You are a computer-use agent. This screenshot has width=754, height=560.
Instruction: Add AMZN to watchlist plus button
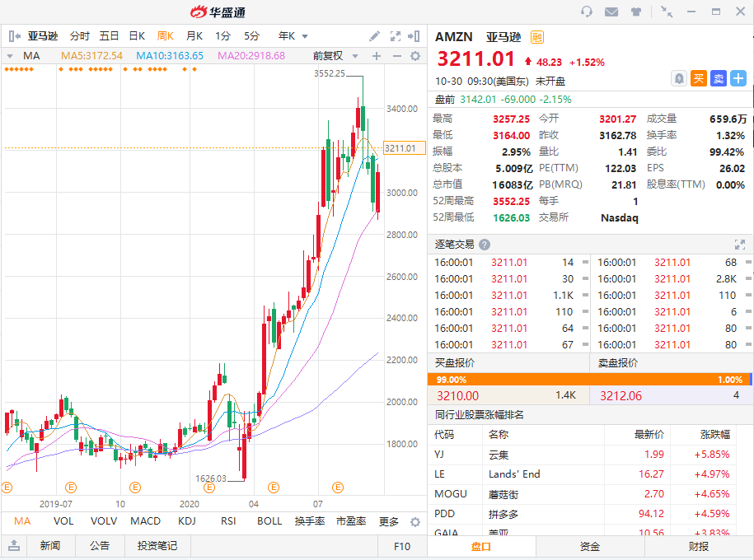point(738,78)
